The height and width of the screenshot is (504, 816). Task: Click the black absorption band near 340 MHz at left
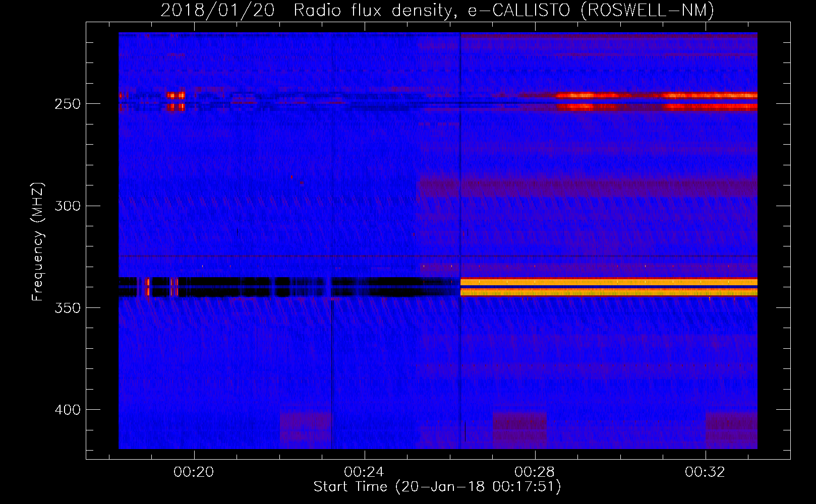[x=289, y=287]
